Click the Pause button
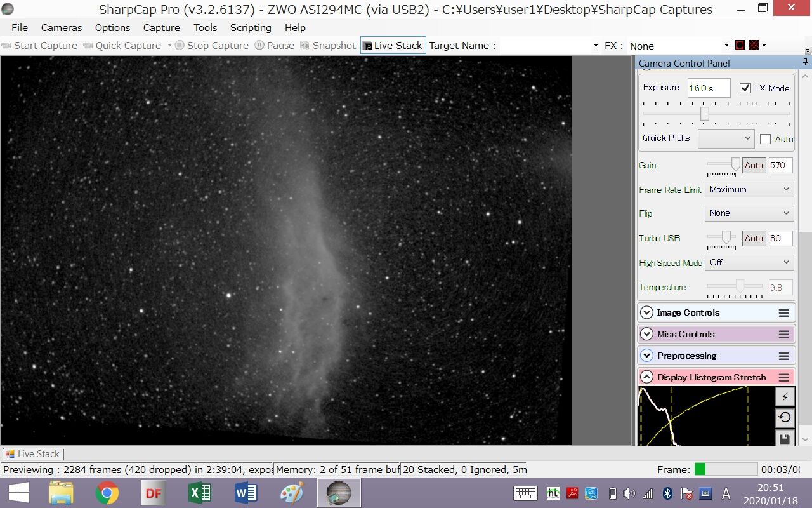Image resolution: width=812 pixels, height=508 pixels. (x=275, y=46)
